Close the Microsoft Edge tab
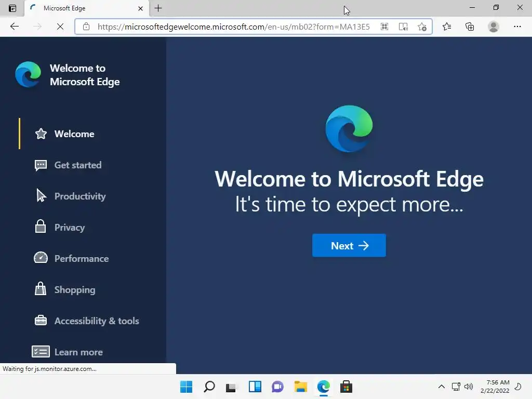Viewport: 532px width, 399px height. (140, 8)
